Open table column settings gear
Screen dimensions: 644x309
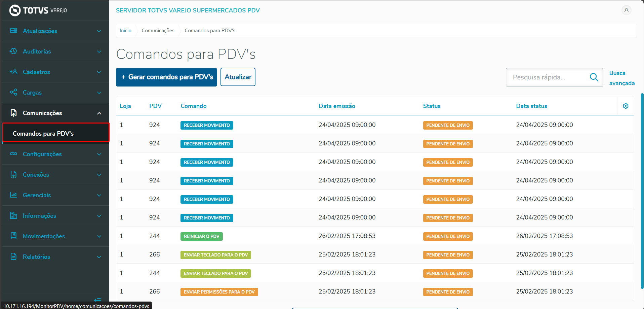click(626, 106)
